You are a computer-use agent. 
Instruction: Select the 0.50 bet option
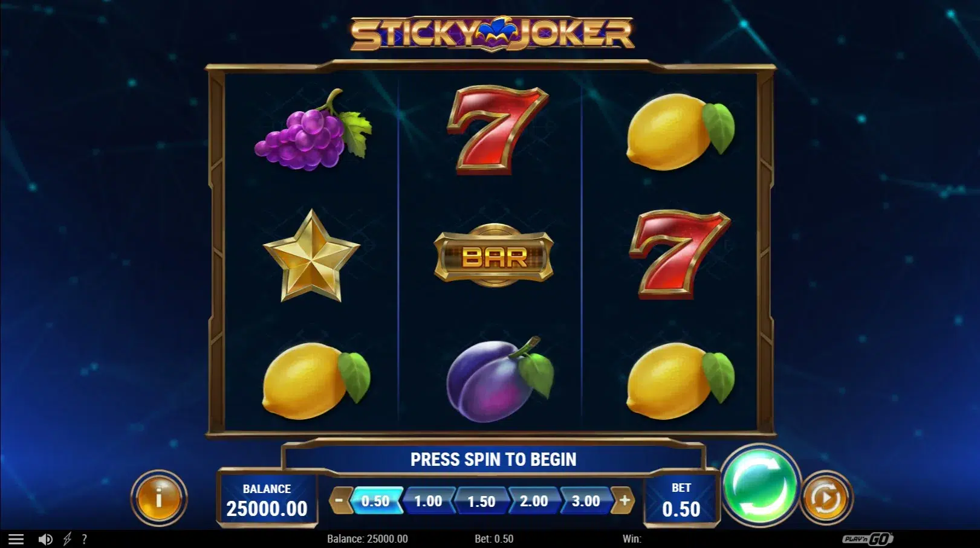[x=376, y=501]
